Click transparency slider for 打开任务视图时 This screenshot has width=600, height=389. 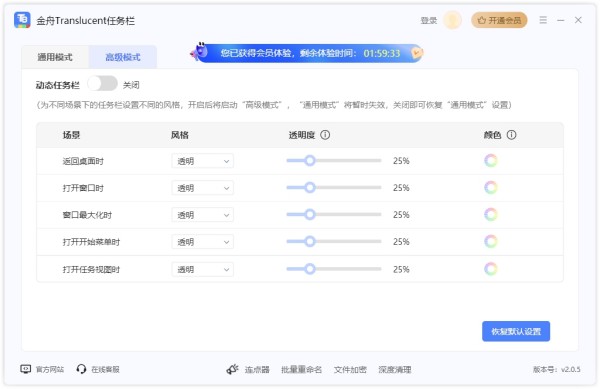point(334,269)
